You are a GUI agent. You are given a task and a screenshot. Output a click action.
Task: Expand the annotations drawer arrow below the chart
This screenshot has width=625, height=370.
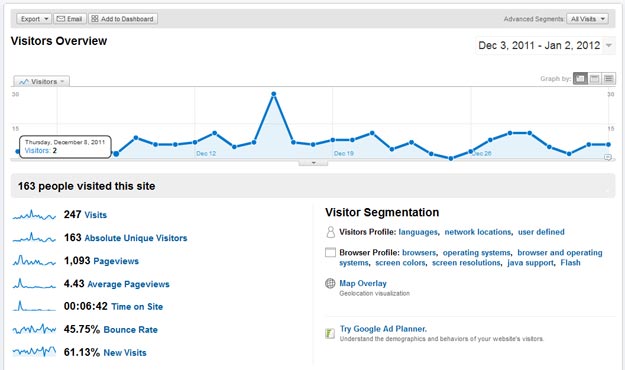point(313,163)
